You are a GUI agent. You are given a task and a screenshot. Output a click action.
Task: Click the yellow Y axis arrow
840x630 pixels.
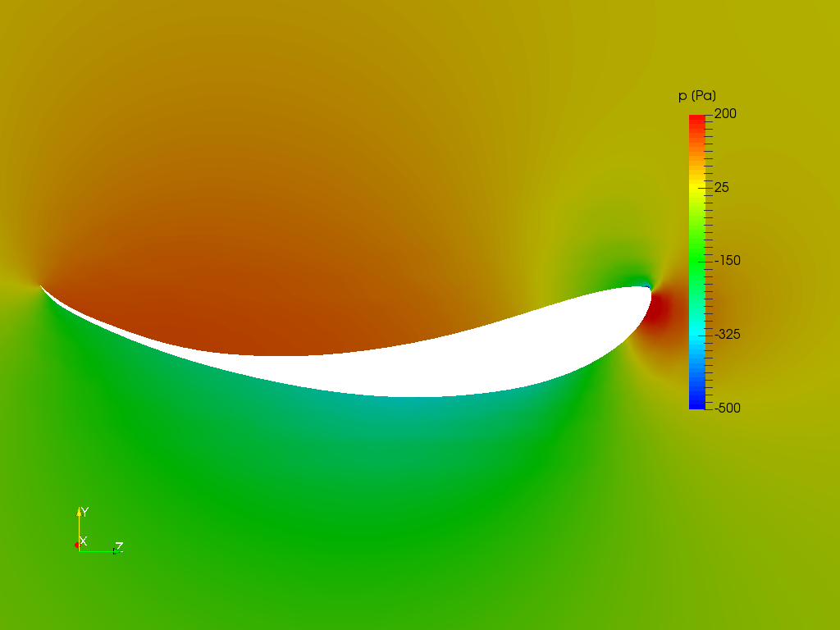(80, 513)
